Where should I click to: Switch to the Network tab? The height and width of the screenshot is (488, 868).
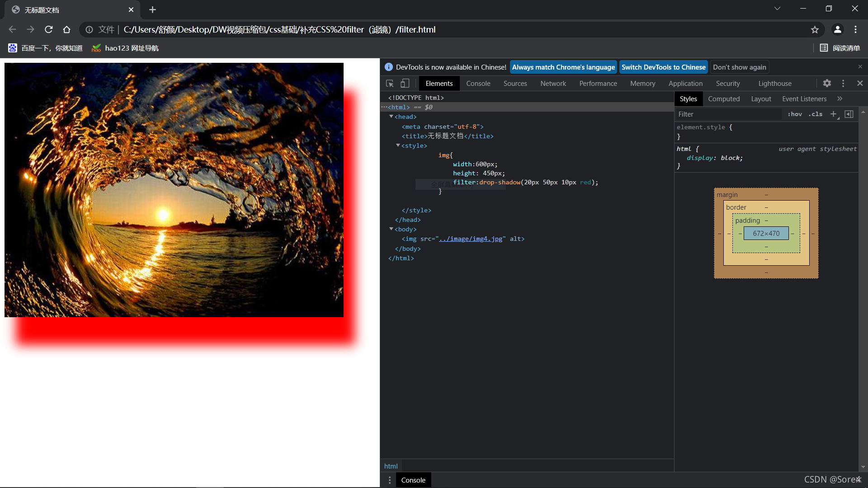pos(553,84)
